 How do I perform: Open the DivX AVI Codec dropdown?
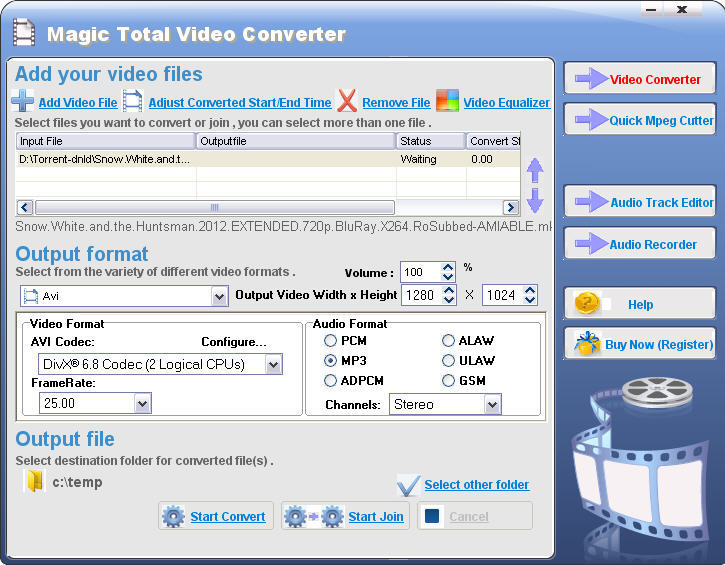coord(273,364)
